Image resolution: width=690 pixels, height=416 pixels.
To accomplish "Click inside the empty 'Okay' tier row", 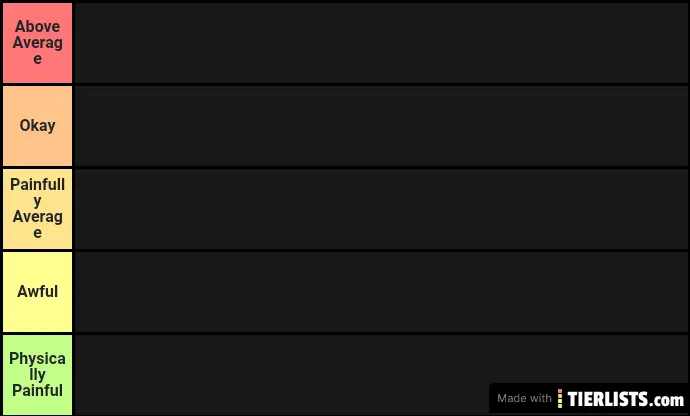I will click(380, 126).
